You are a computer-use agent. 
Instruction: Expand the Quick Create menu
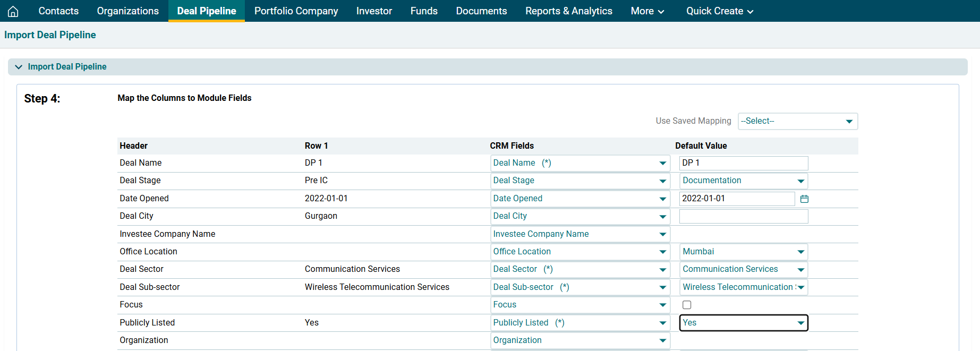pyautogui.click(x=719, y=11)
